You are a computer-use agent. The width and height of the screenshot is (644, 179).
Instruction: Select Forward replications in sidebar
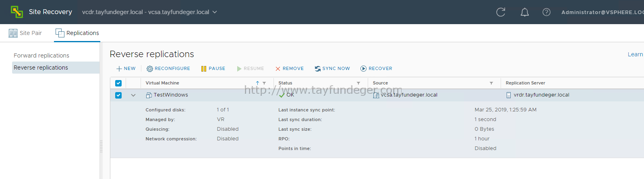(x=41, y=56)
